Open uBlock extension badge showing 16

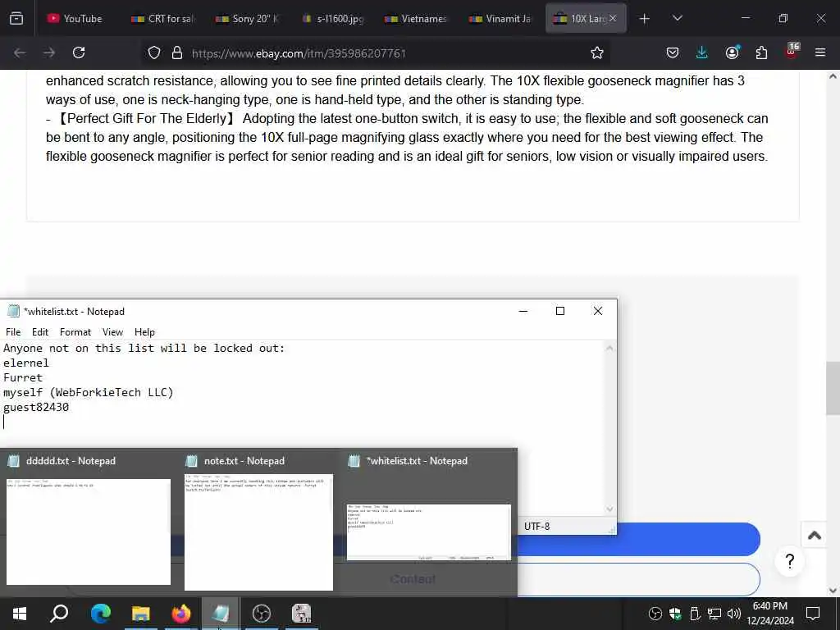tap(792, 52)
